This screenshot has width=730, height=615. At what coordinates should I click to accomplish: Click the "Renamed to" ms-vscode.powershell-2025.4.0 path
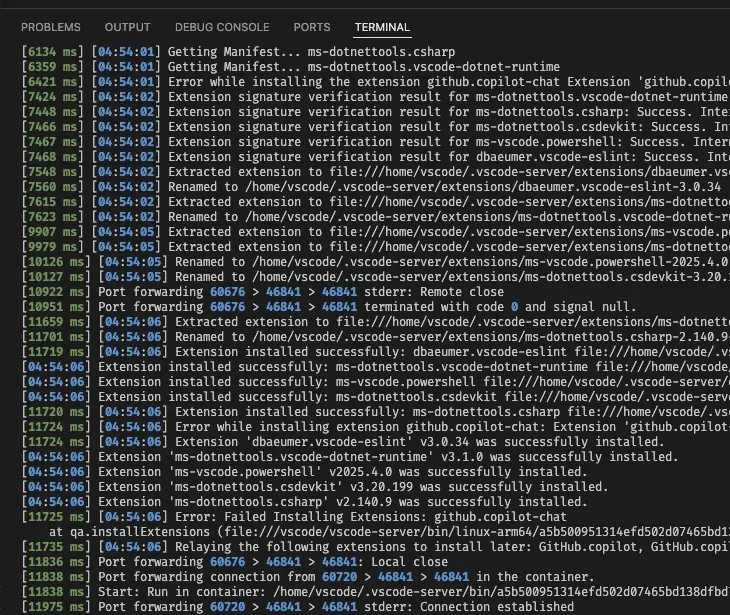[x=491, y=262]
